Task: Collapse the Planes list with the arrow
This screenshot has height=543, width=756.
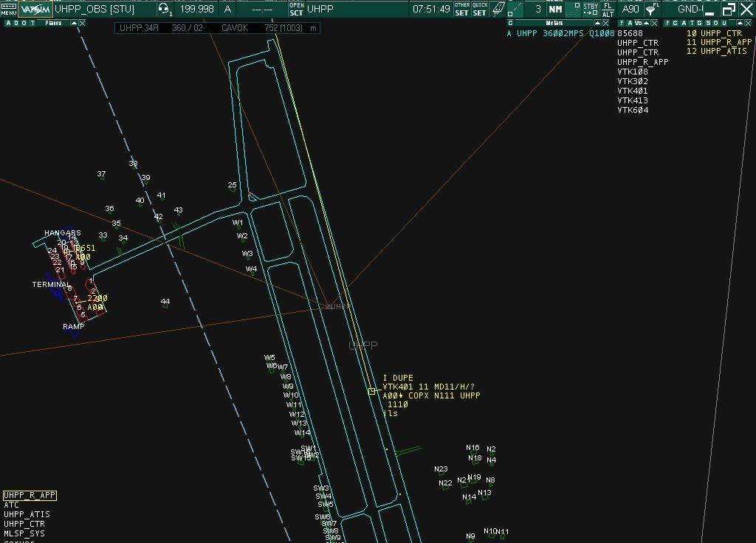Action: [x=74, y=23]
